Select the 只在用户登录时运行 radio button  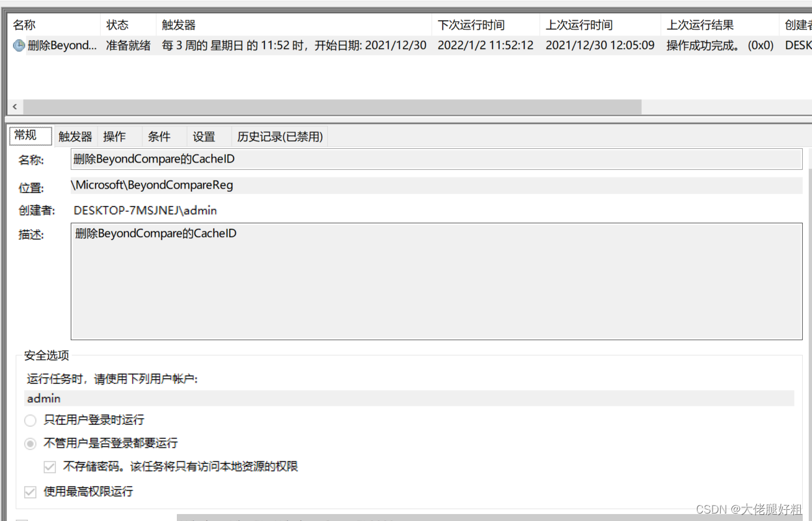(x=30, y=421)
